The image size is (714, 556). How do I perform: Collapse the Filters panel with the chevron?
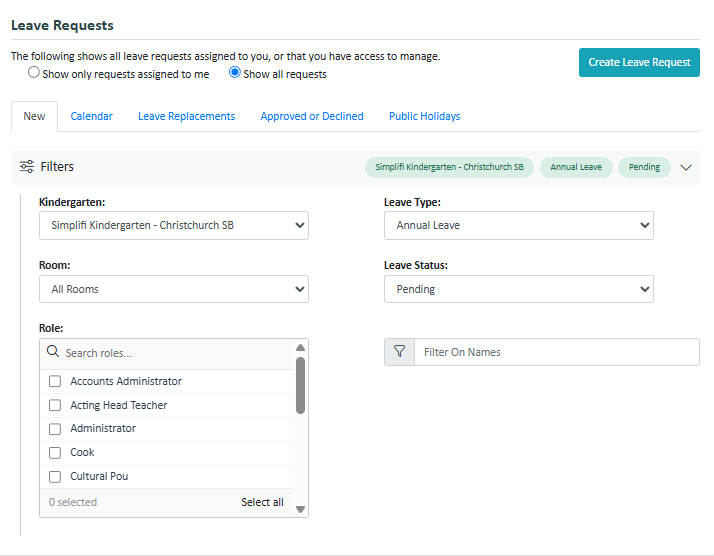(x=686, y=167)
